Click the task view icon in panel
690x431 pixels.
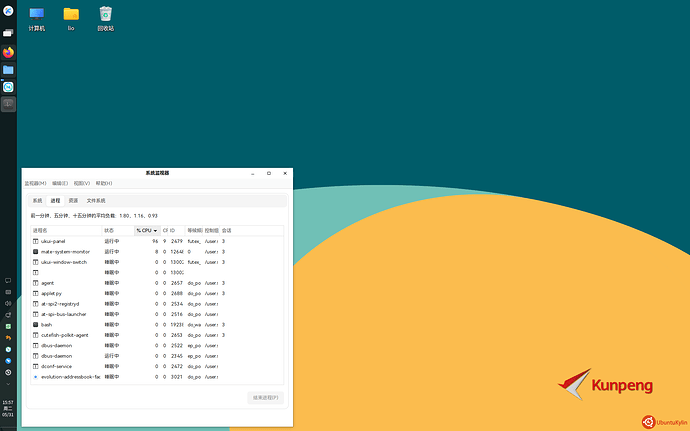point(7,33)
